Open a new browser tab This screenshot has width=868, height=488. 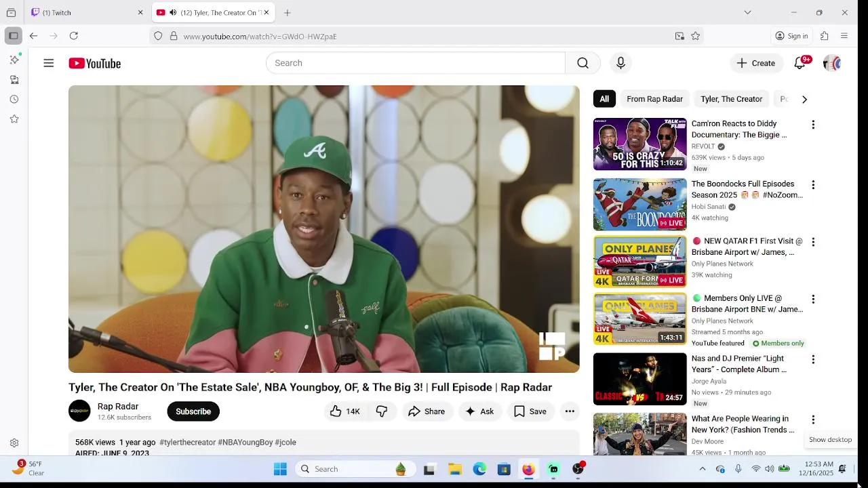288,12
